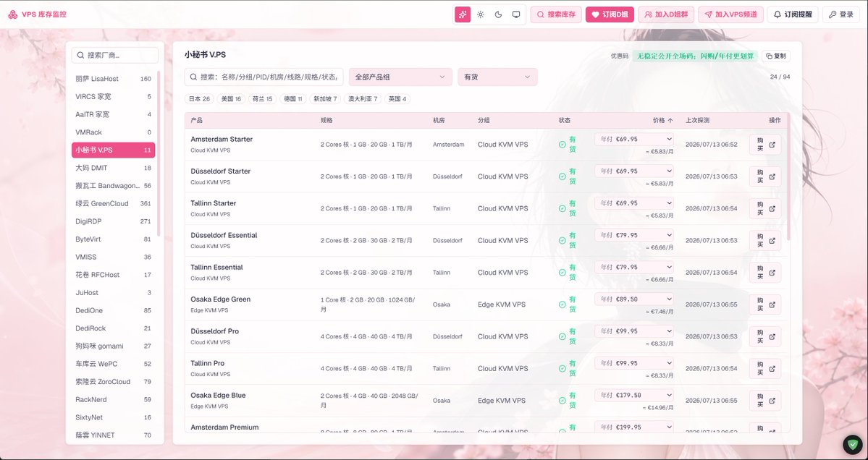Select the sparkle theme icon
Image resolution: width=868 pixels, height=460 pixels.
tap(463, 14)
